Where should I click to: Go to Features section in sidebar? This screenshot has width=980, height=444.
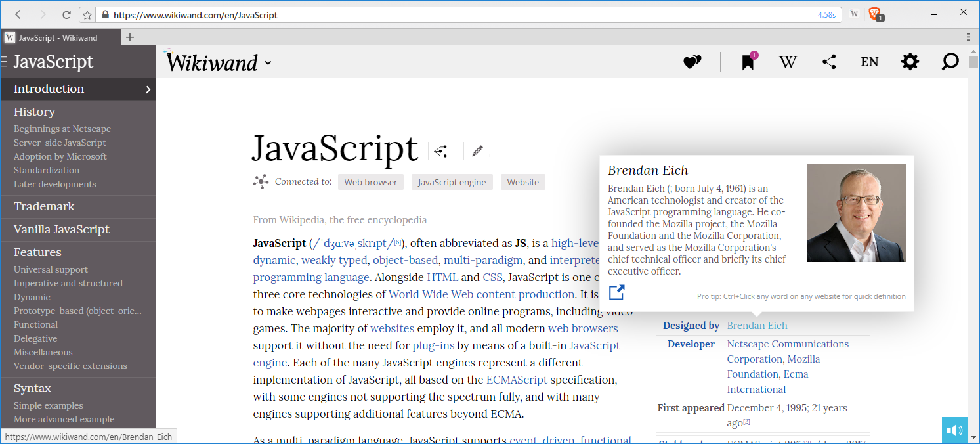(x=37, y=252)
